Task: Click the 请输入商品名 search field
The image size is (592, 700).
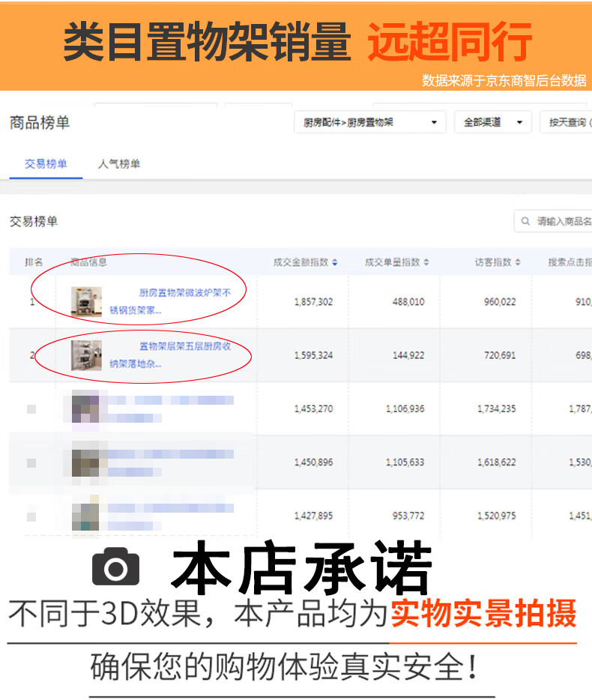Action: click(563, 222)
